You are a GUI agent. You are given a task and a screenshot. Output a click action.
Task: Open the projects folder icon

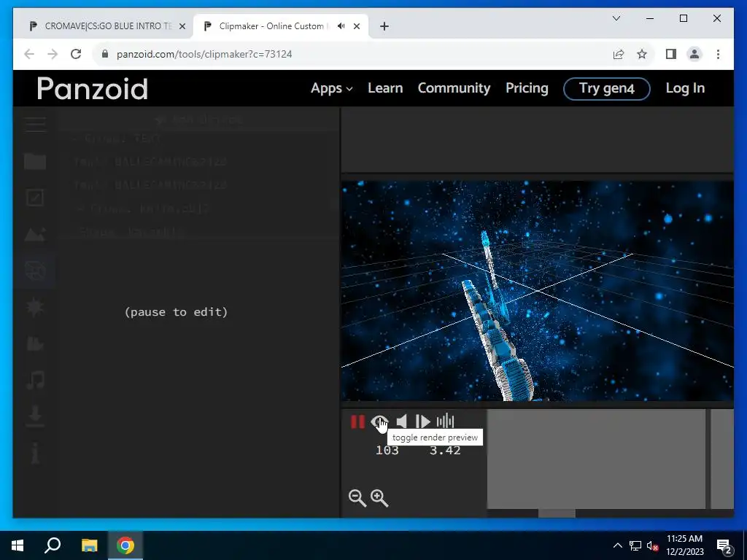[35, 161]
